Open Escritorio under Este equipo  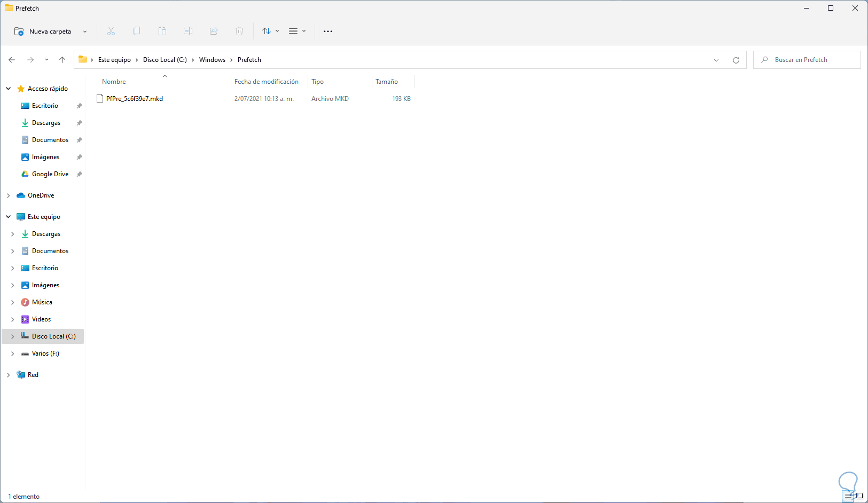point(45,268)
